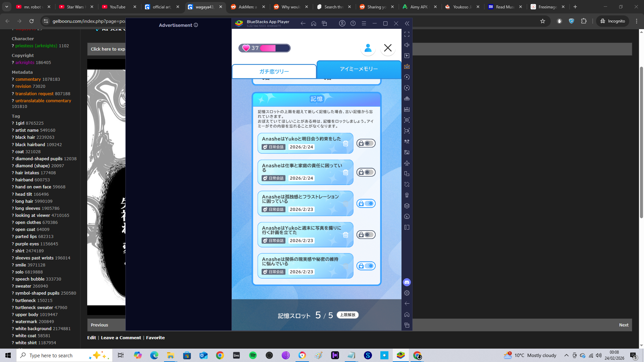Open BlueStacks account icon in title bar
The height and width of the screenshot is (362, 644).
pos(342,23)
